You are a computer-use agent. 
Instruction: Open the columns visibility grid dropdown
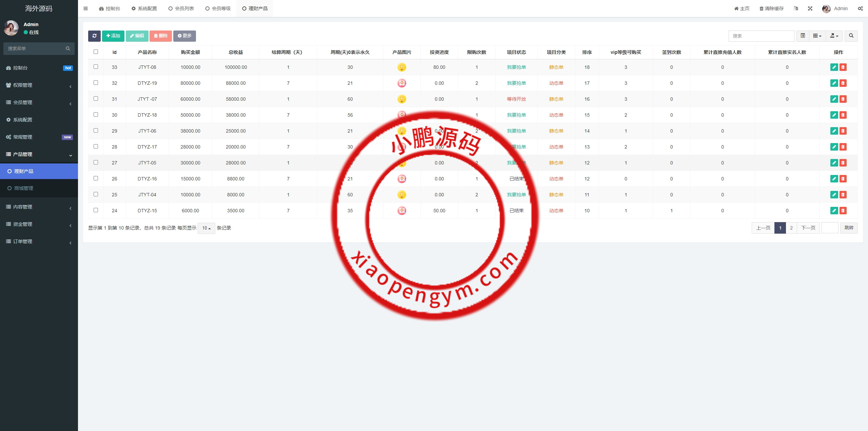817,36
